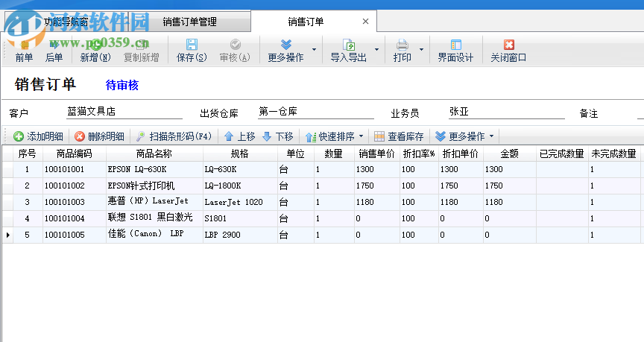The width and height of the screenshot is (644, 342).
Task: Expand dropdown arrow next to top 更多操作
Action: point(315,50)
